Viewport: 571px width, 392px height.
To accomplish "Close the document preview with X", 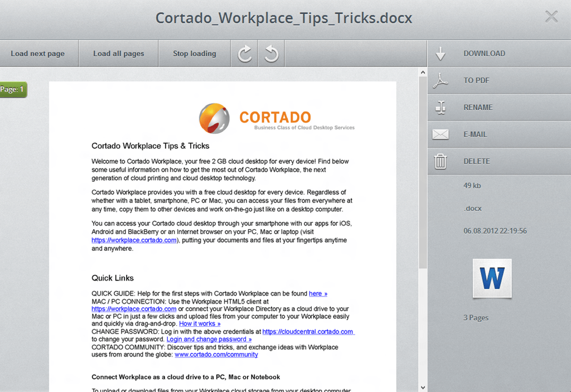I will [x=551, y=16].
